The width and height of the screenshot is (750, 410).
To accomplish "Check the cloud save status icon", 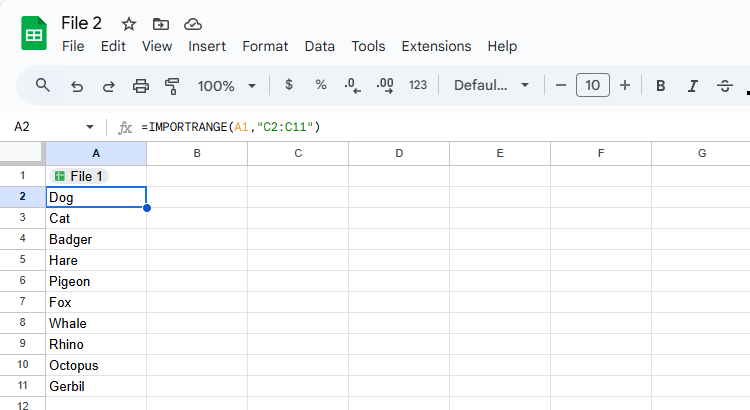I will [x=193, y=24].
